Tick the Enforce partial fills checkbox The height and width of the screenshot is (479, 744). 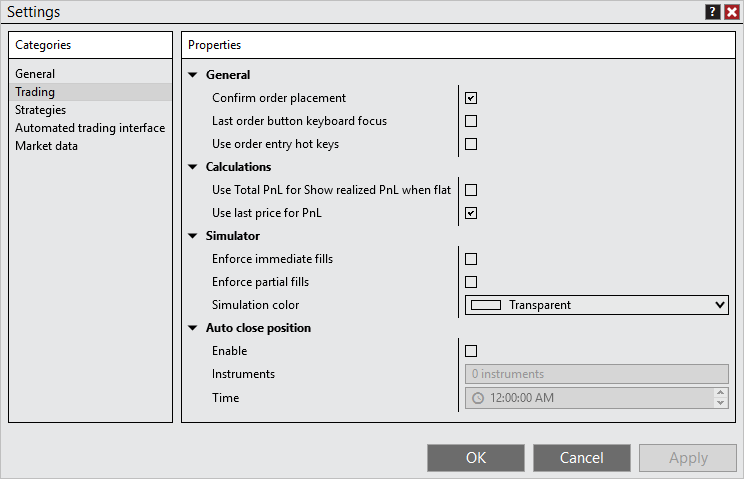click(471, 282)
